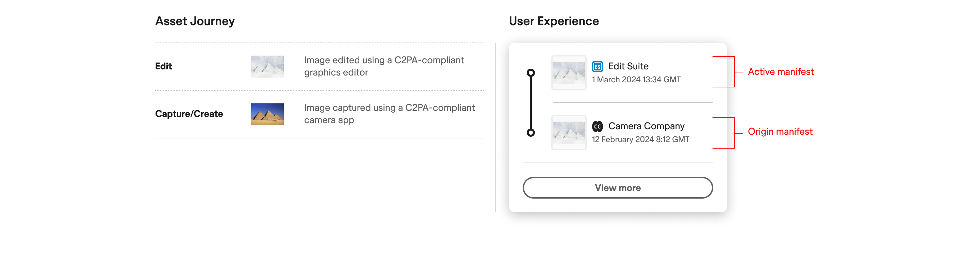Click the Edit Suite ES icon

(597, 67)
